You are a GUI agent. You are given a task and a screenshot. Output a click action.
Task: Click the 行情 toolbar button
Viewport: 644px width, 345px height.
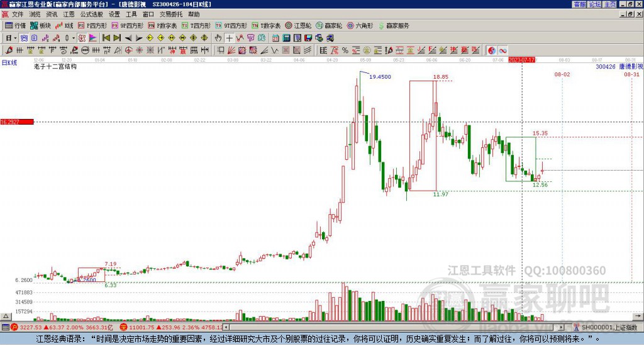[x=15, y=25]
